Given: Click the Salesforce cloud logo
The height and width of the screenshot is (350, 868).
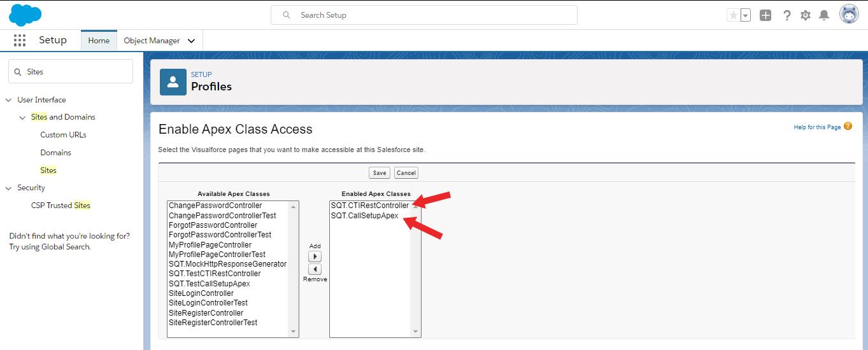Looking at the screenshot, I should point(25,14).
